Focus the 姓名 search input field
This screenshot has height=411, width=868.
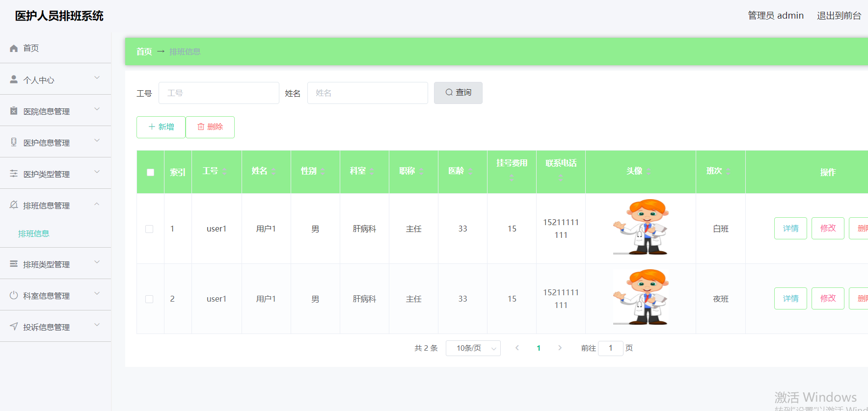(x=368, y=93)
